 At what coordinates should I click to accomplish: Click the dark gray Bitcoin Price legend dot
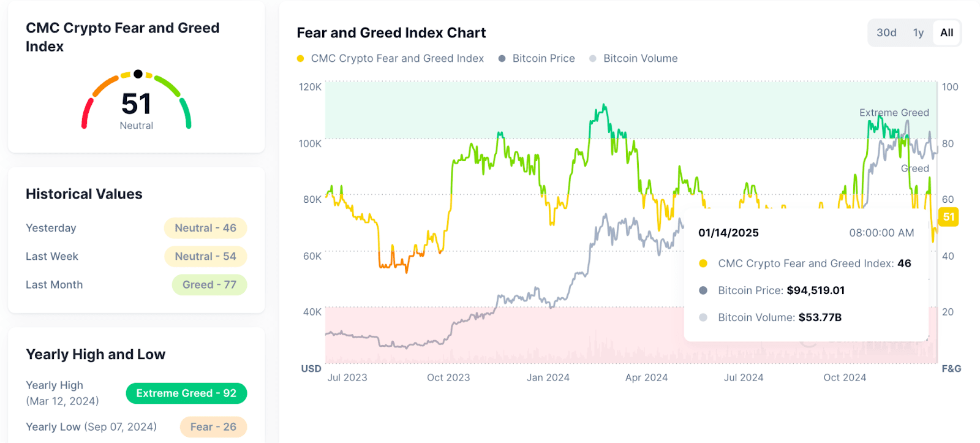point(502,59)
